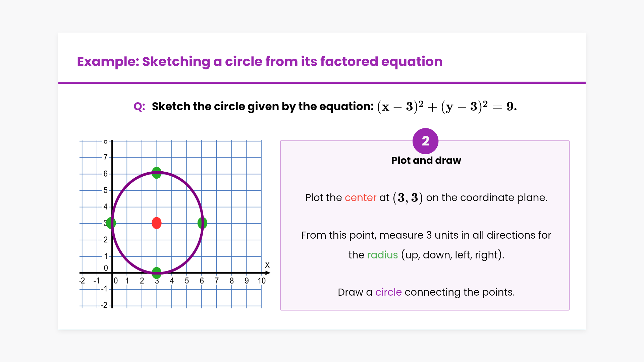Click the -2 label on the y-axis
644x362 pixels.
coord(104,305)
